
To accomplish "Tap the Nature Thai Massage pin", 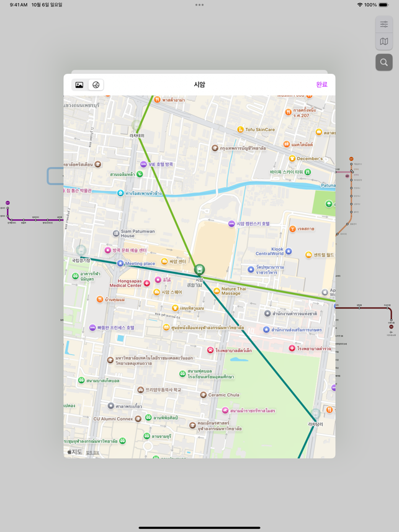I will pyautogui.click(x=217, y=291).
